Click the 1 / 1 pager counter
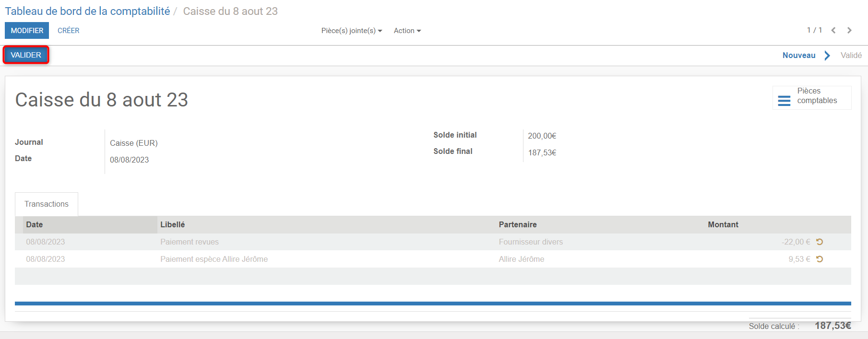 (x=814, y=30)
